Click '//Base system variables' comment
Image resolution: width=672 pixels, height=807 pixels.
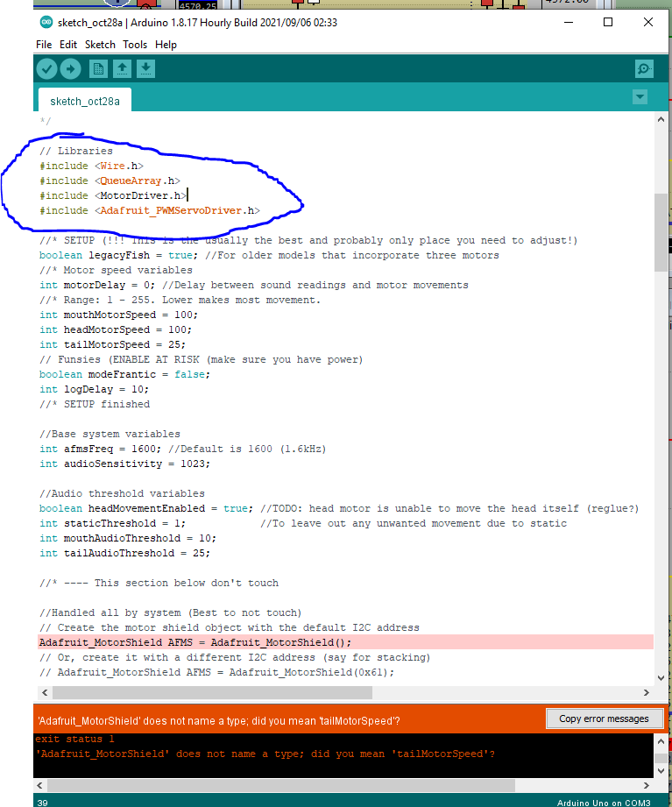pos(110,434)
